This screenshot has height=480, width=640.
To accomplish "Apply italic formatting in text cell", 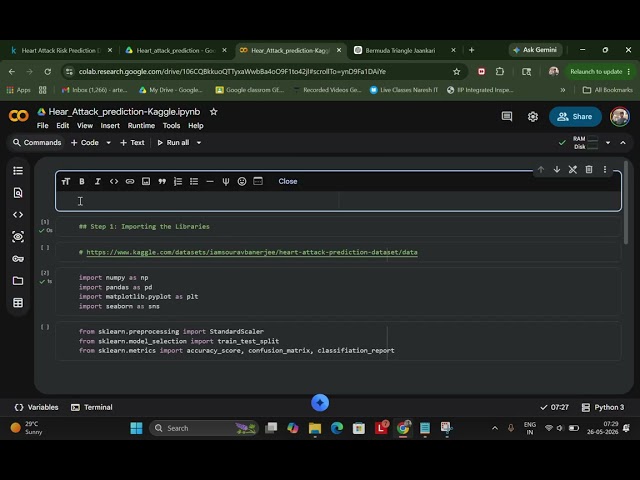I will [x=98, y=182].
